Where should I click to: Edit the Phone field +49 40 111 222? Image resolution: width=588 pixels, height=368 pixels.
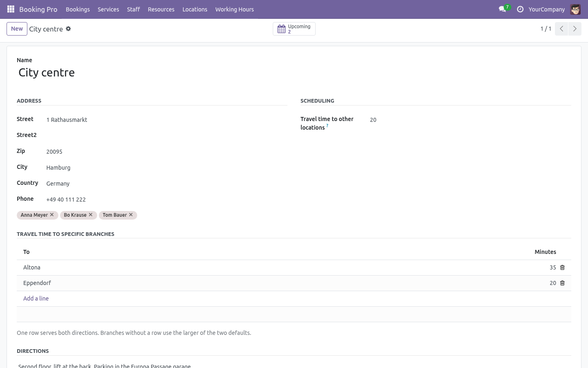click(167, 199)
